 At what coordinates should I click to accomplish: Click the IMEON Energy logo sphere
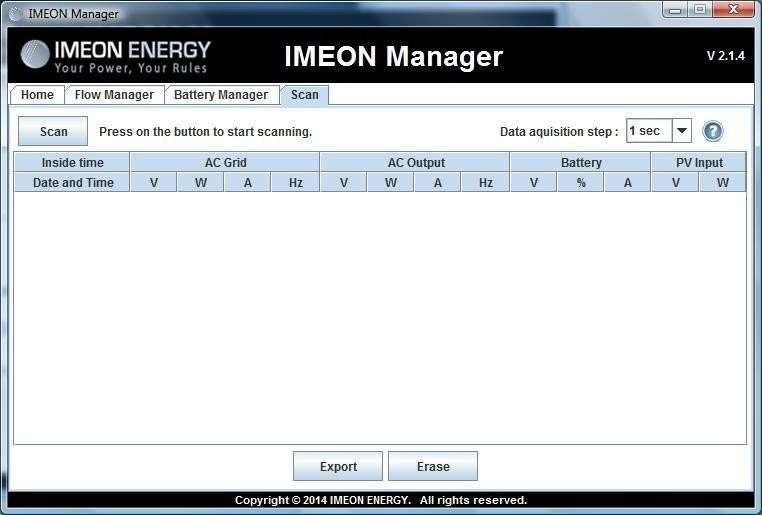(x=35, y=54)
